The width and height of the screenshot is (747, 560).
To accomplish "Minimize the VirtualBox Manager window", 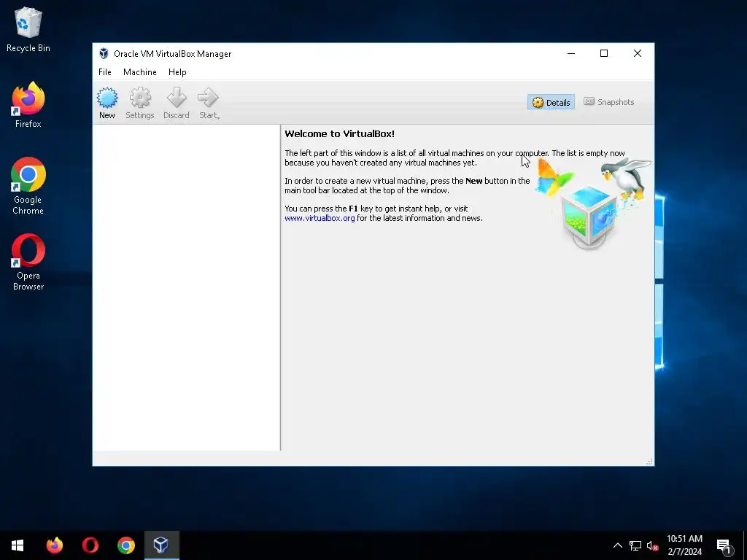I will (x=570, y=53).
